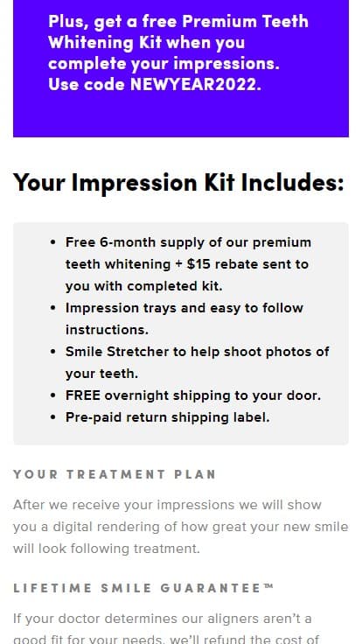Image resolution: width=362 pixels, height=644 pixels.
Task: Click the digital rendering paragraph text
Action: click(x=181, y=527)
